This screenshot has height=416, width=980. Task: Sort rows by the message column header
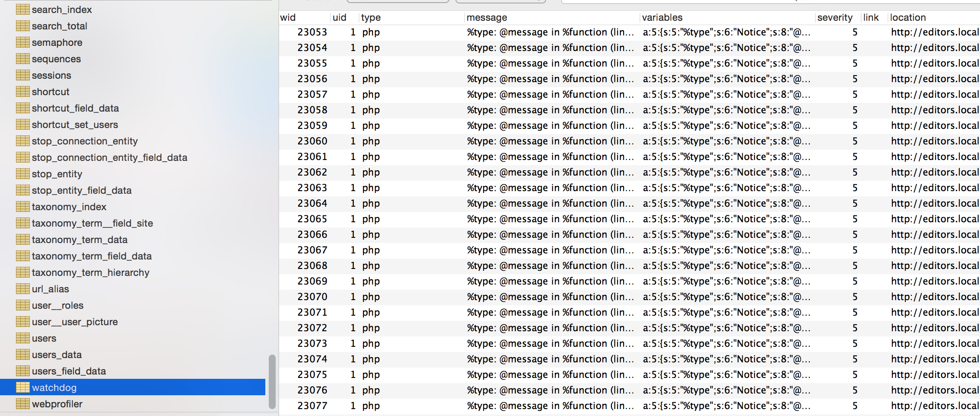click(552, 17)
